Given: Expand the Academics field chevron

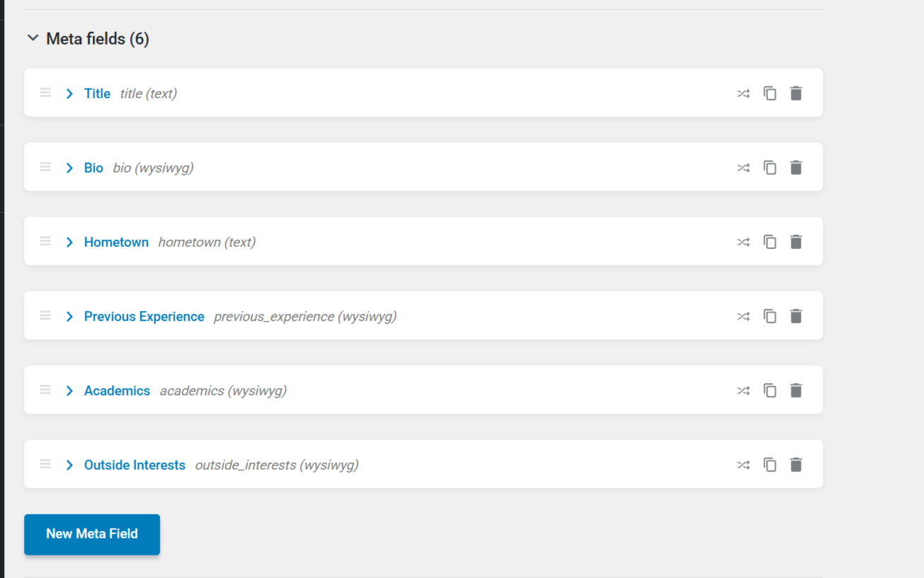Looking at the screenshot, I should pos(69,391).
